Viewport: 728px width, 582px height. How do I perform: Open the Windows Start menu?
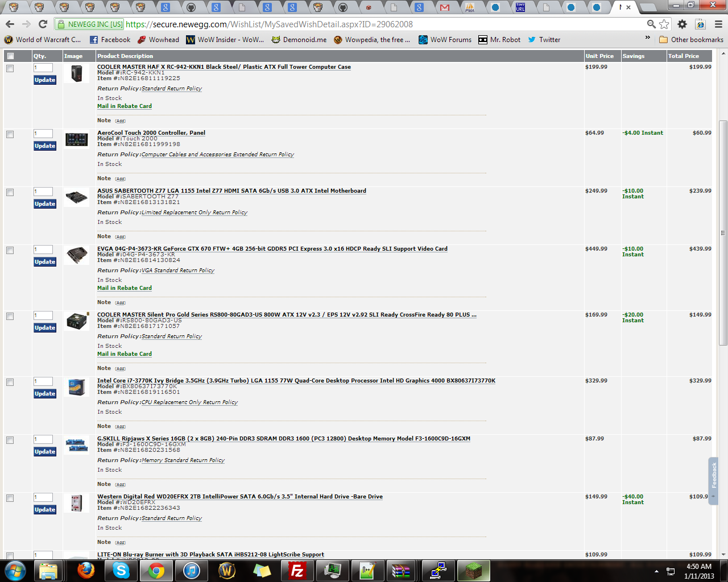(x=14, y=571)
